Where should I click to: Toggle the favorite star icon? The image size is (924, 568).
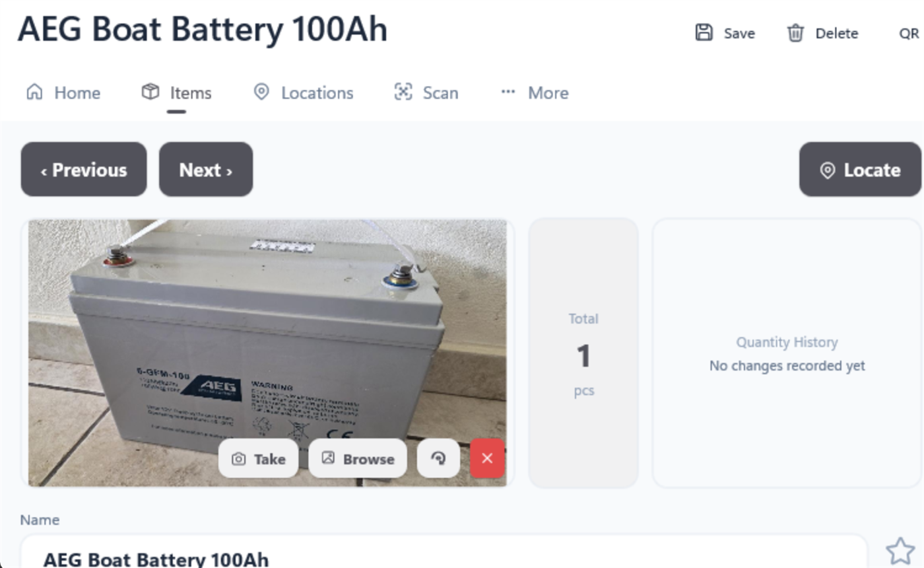coord(900,551)
